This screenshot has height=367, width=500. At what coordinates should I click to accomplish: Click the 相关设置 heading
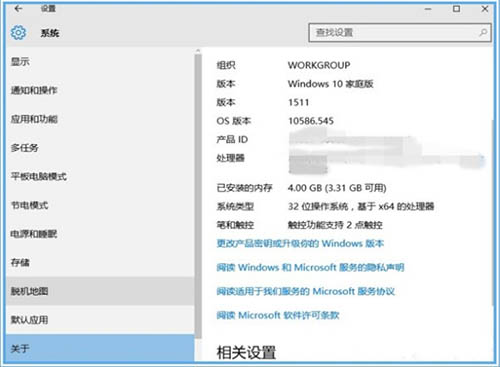[246, 352]
